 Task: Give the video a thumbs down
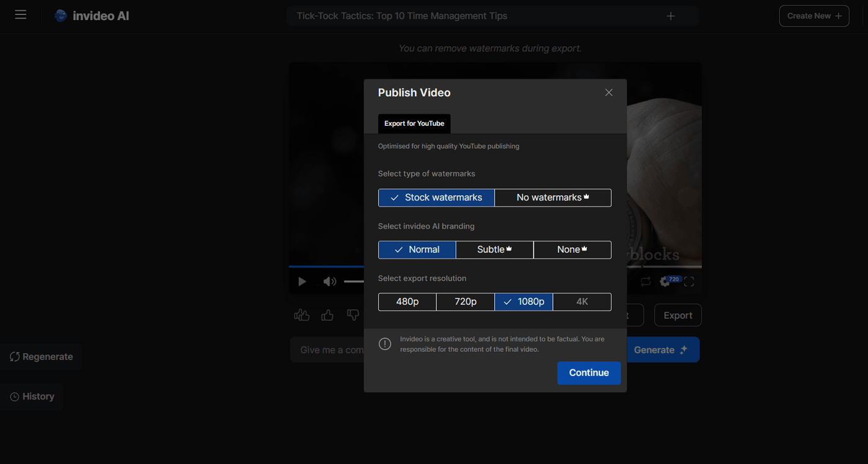click(x=353, y=315)
